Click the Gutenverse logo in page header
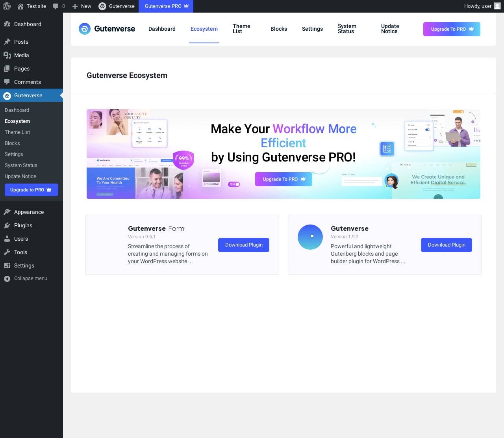The image size is (504, 438). tap(107, 29)
